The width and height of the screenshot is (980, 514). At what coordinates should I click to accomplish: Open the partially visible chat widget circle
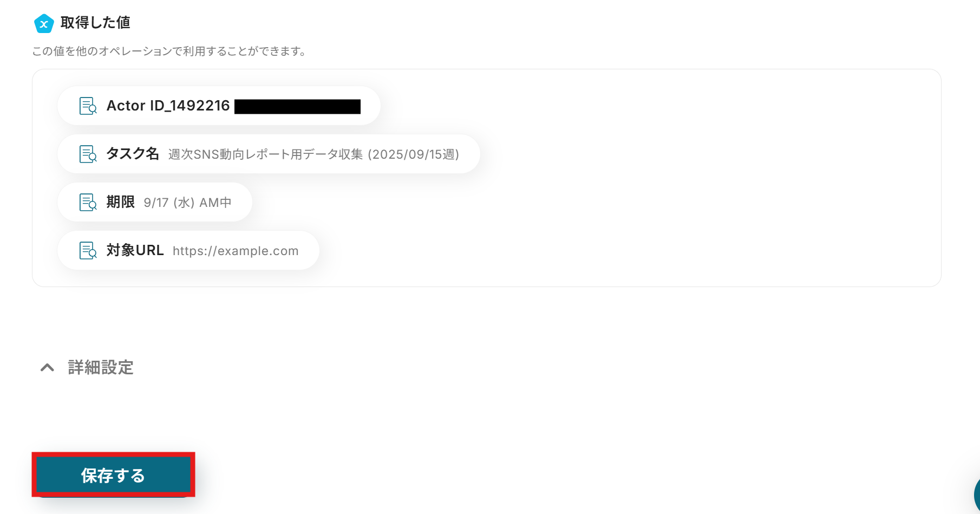click(976, 494)
